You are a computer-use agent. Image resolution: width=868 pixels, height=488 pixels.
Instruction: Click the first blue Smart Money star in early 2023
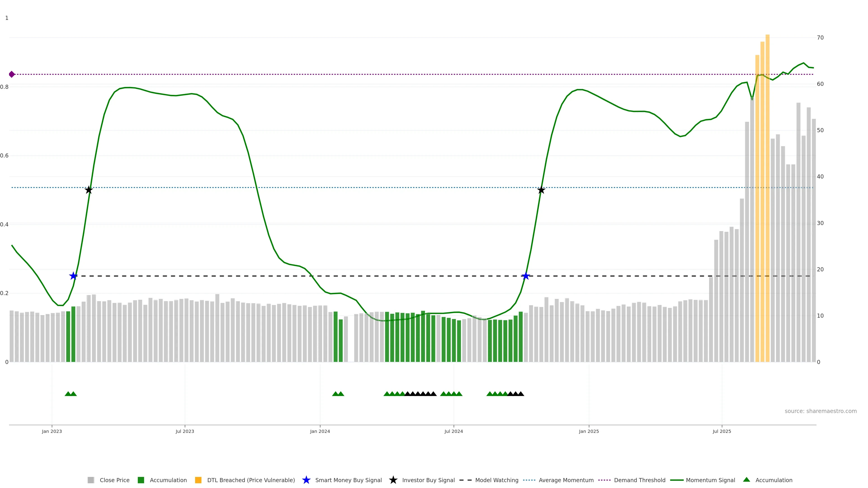73,276
